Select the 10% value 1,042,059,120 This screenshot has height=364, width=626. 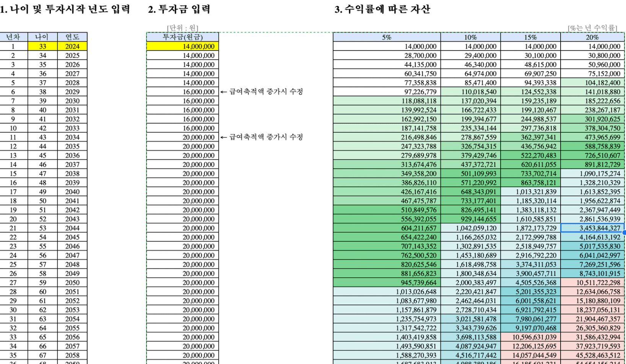coord(470,228)
